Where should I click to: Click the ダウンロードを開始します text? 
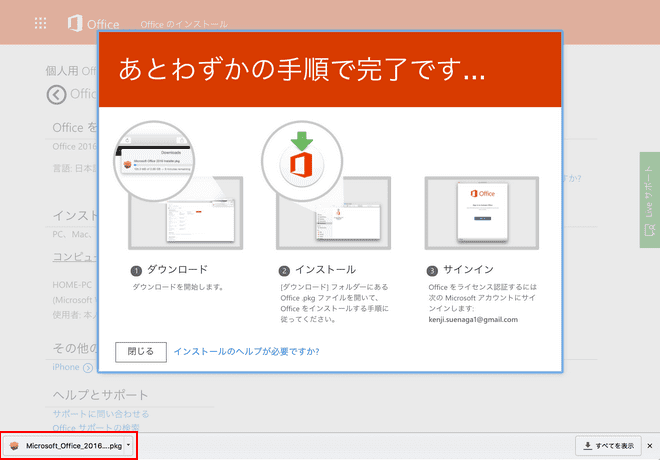click(178, 287)
